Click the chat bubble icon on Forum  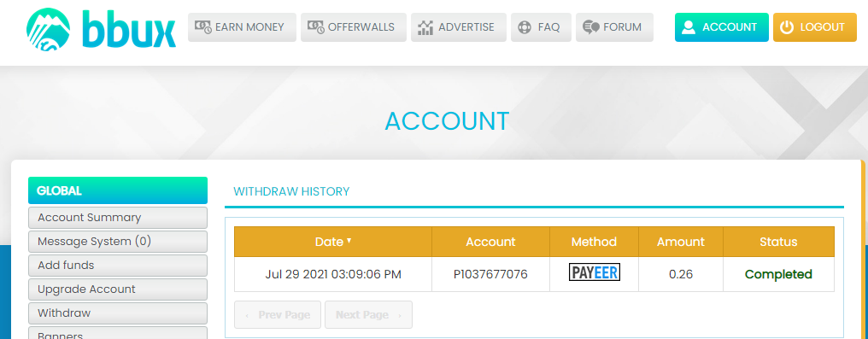point(590,27)
